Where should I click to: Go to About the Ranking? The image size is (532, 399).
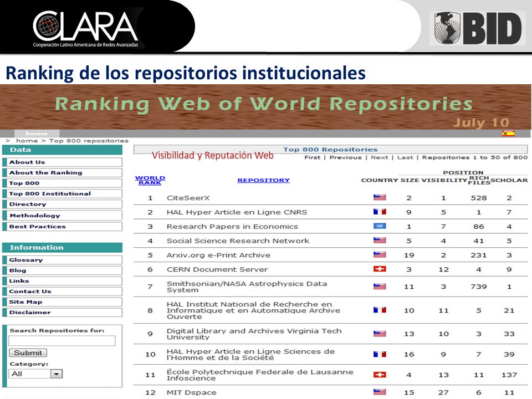[x=63, y=173]
